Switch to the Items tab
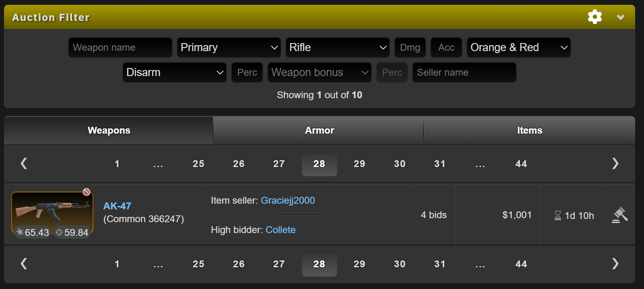Screen dimensions: 644x289 (530, 130)
